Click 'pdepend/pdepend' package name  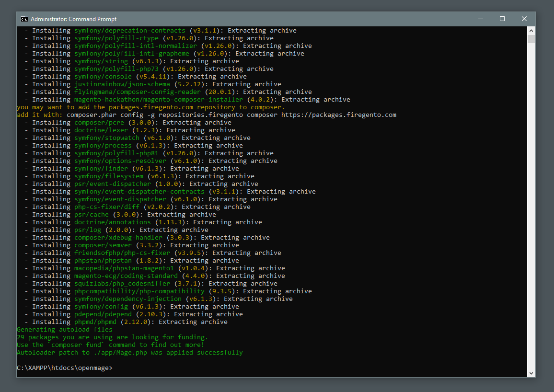(103, 314)
